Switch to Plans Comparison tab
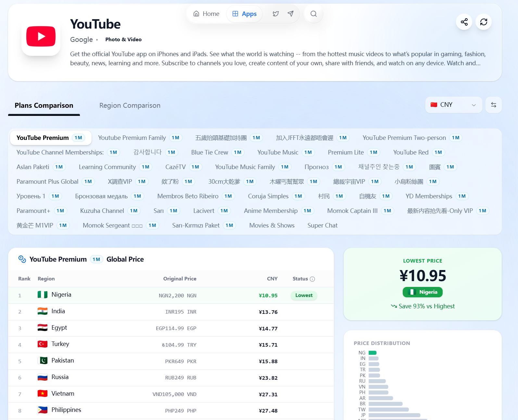 pos(44,105)
